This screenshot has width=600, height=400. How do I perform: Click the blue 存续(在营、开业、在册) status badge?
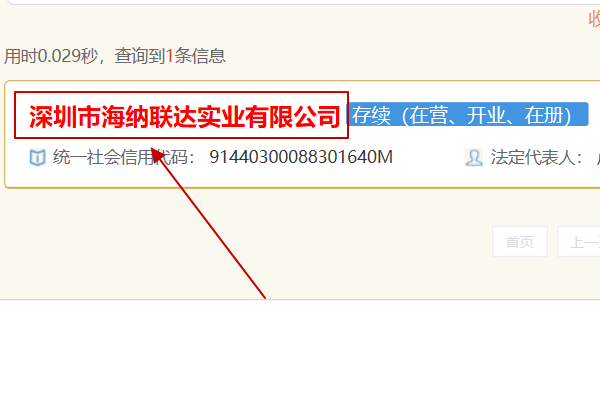pos(467,114)
